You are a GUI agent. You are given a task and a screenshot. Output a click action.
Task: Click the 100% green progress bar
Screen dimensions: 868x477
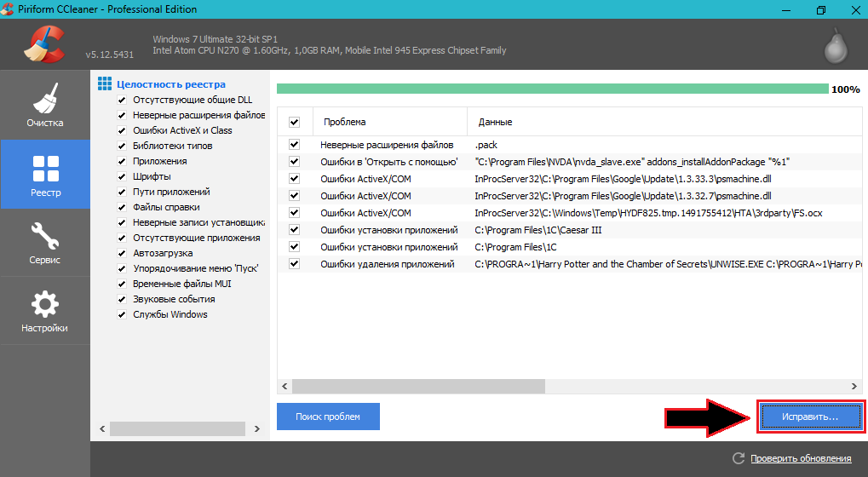(552, 89)
